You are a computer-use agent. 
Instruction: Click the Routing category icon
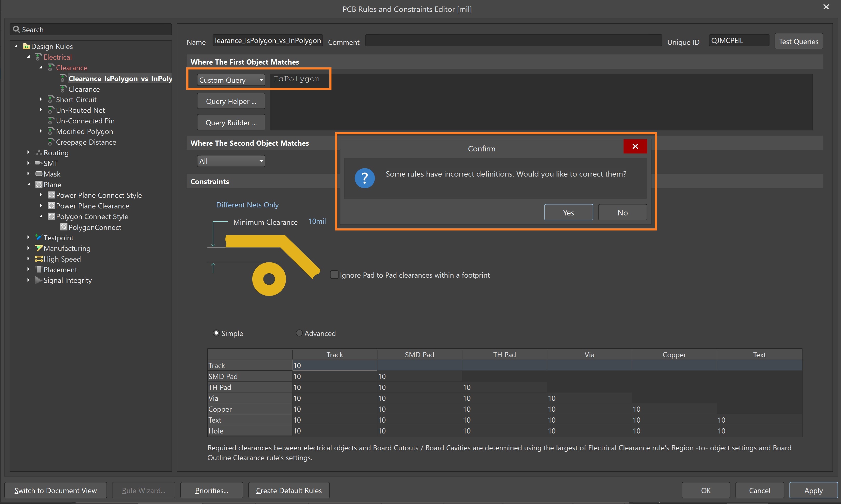coord(39,152)
